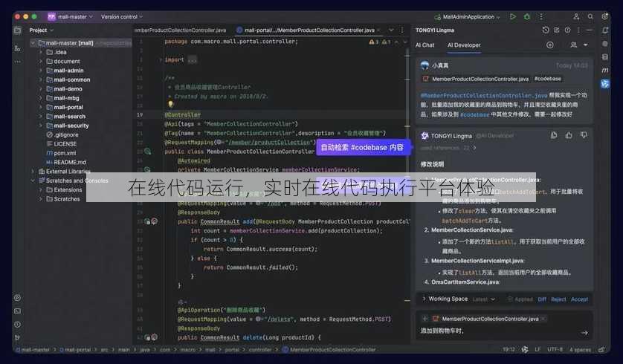Image resolution: width=623 pixels, height=364 pixels.
Task: Start debugging with the bug icon
Action: [527, 16]
